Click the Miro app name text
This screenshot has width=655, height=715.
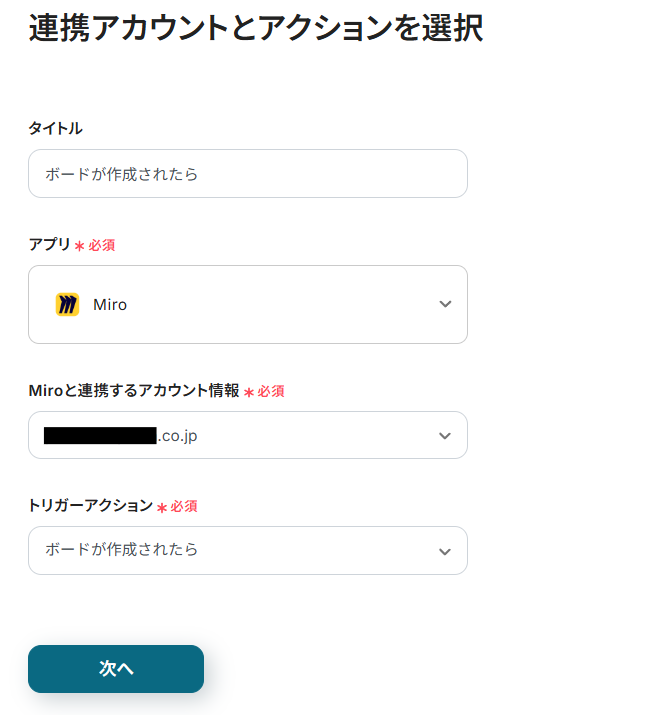110,305
